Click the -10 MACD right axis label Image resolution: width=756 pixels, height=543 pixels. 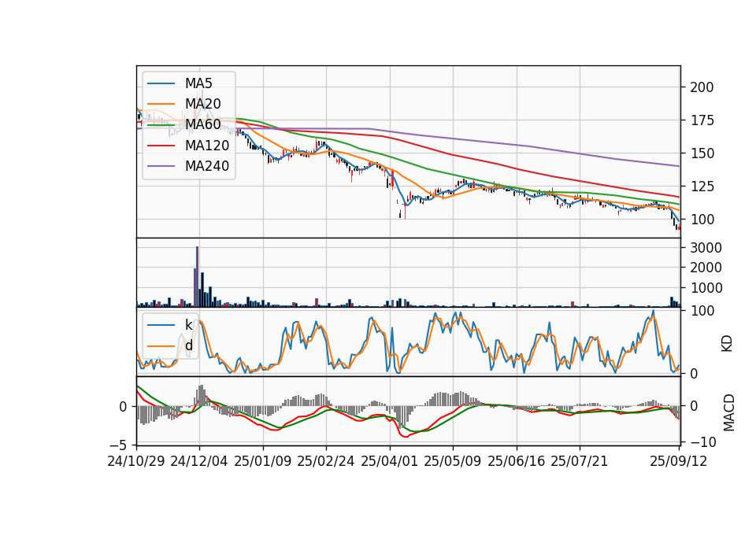[x=703, y=441]
